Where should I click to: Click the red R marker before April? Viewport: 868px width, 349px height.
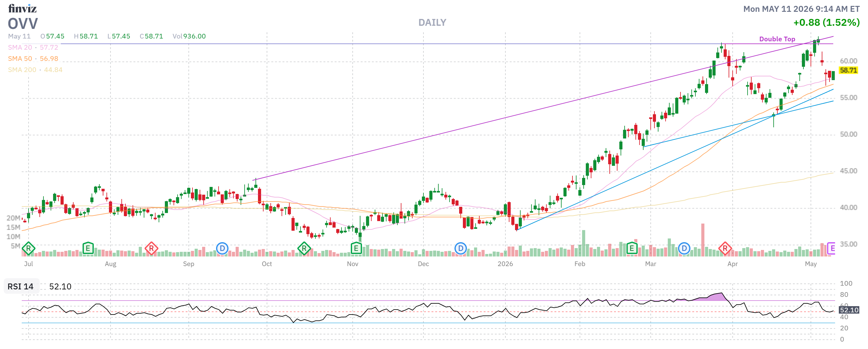[x=725, y=249]
